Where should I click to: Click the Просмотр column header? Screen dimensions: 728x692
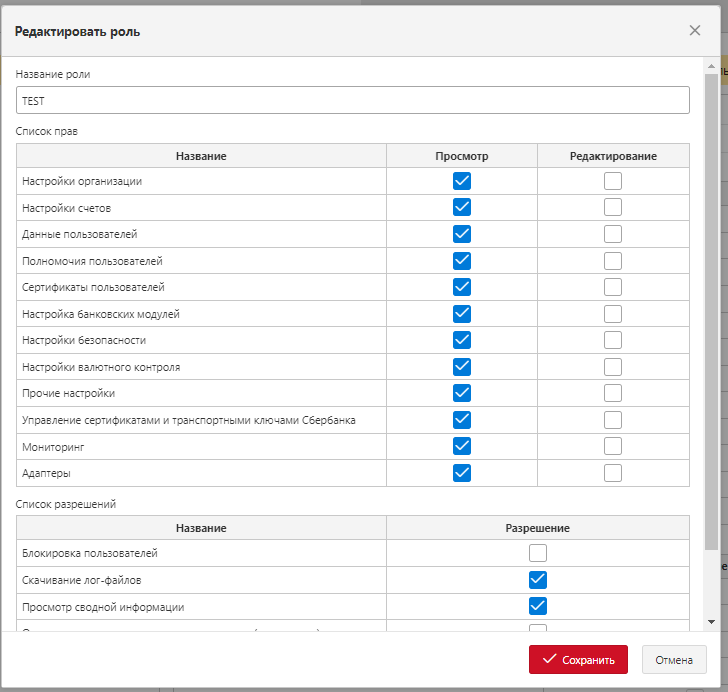click(462, 156)
